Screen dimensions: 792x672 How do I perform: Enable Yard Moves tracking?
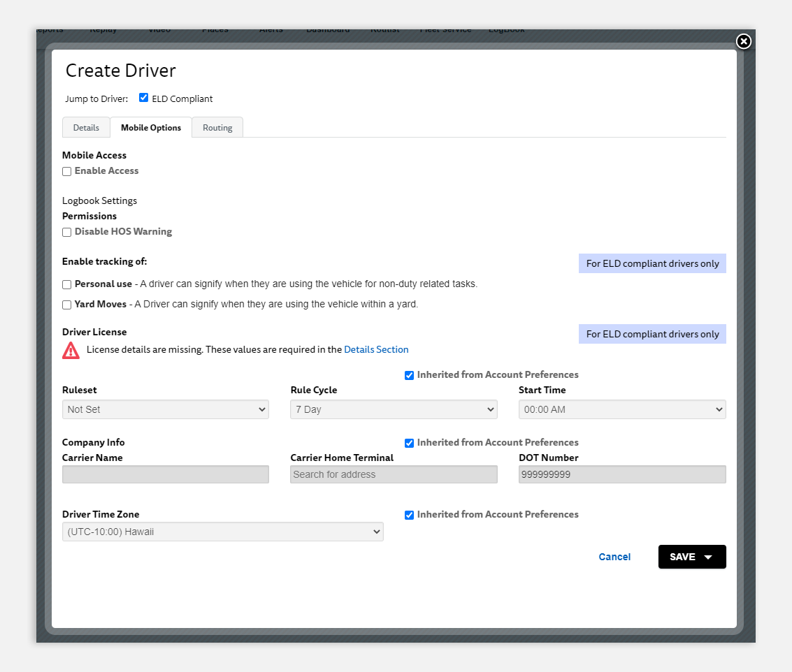coord(66,305)
